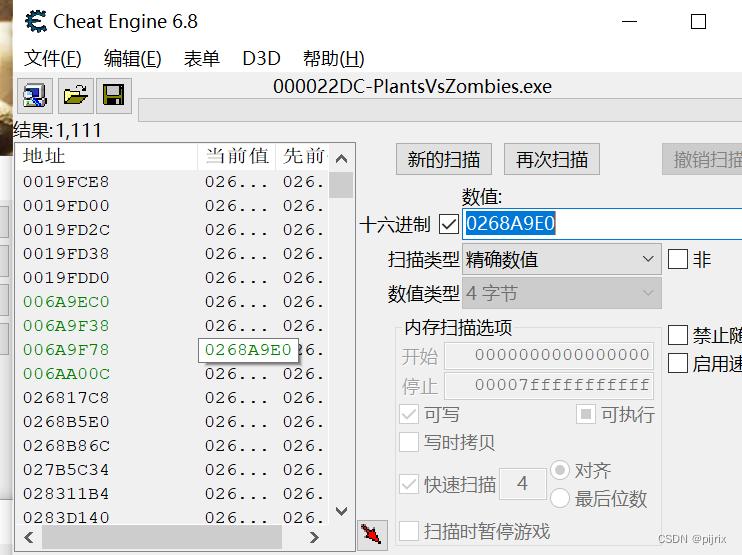Click the 撤销扫描 button
The width and height of the screenshot is (742, 555).
point(702,159)
